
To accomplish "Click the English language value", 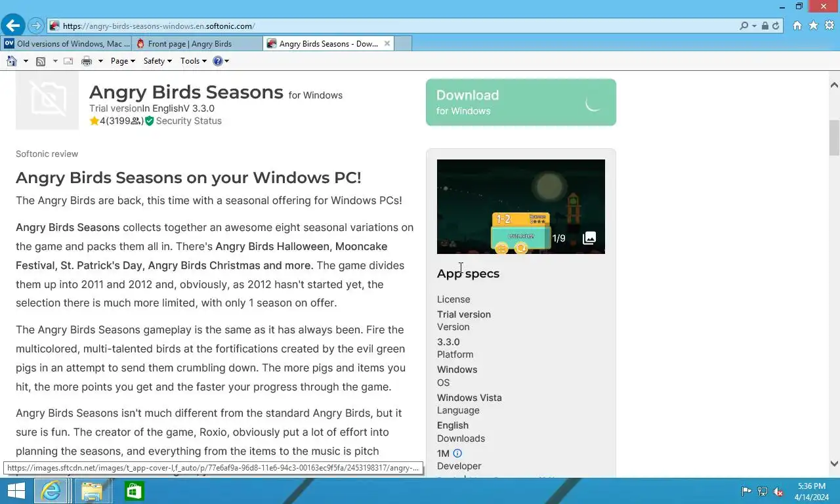I will [453, 425].
